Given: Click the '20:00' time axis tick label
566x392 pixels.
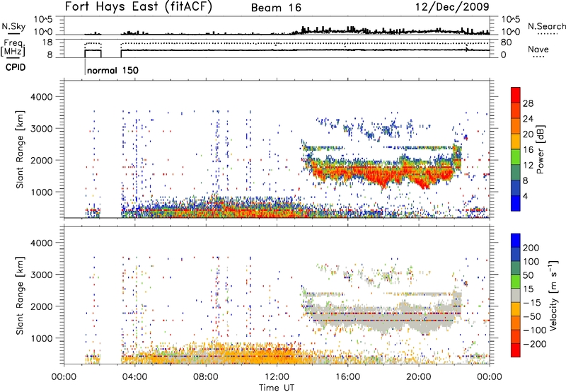Looking at the screenshot, I should [418, 377].
